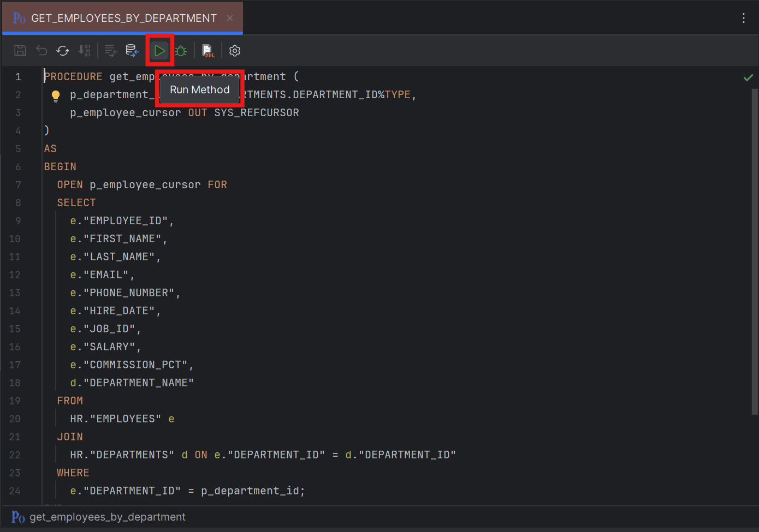Start debugging with the bug icon
This screenshot has height=532, width=759.
tap(181, 50)
